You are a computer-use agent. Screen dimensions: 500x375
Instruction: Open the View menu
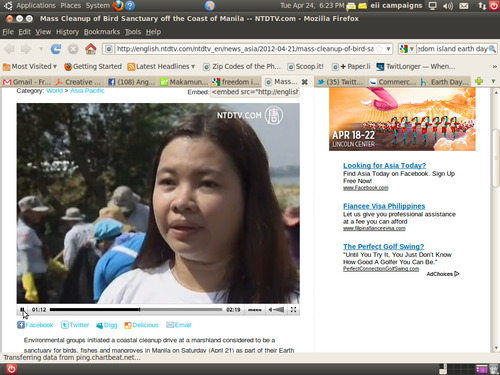point(43,32)
